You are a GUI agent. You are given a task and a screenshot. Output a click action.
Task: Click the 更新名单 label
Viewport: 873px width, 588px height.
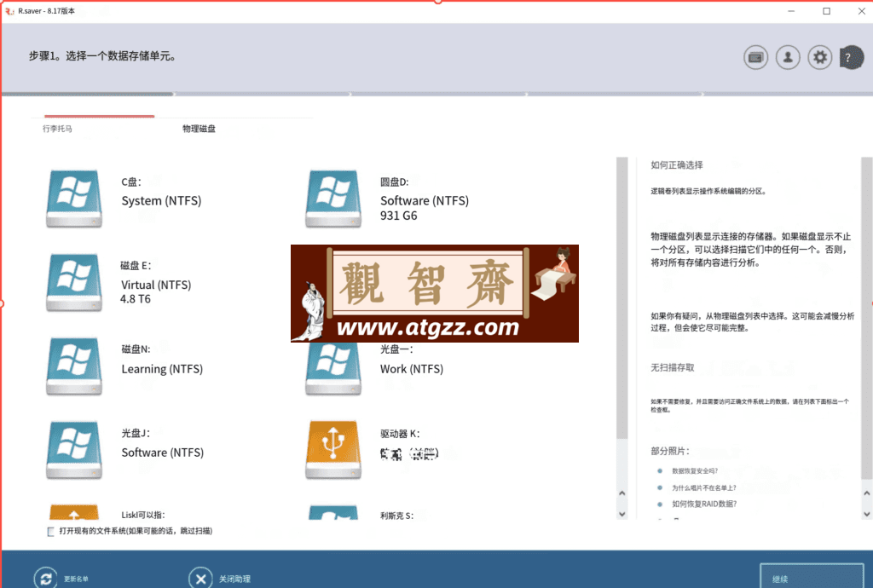[x=76, y=579]
